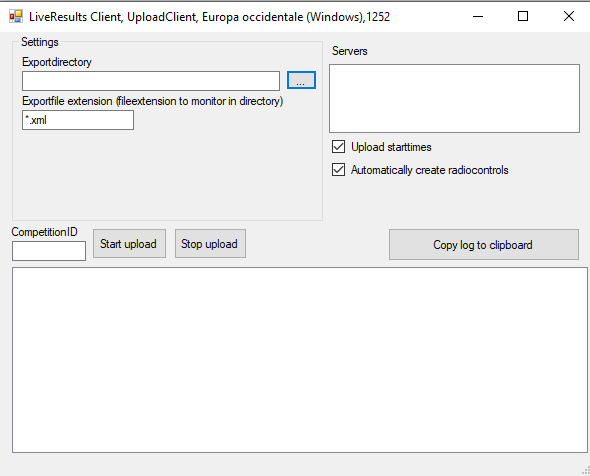The width and height of the screenshot is (590, 476).
Task: Maximize the LiveResults Client window
Action: pos(523,16)
